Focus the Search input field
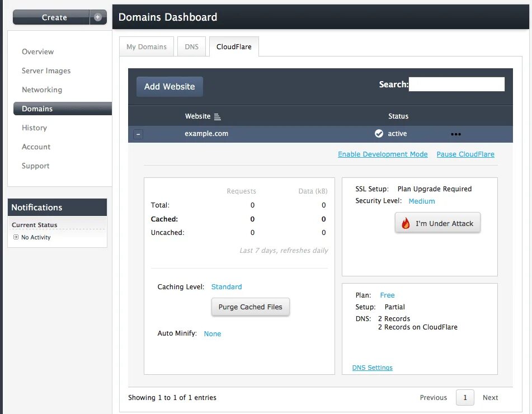 pyautogui.click(x=456, y=84)
